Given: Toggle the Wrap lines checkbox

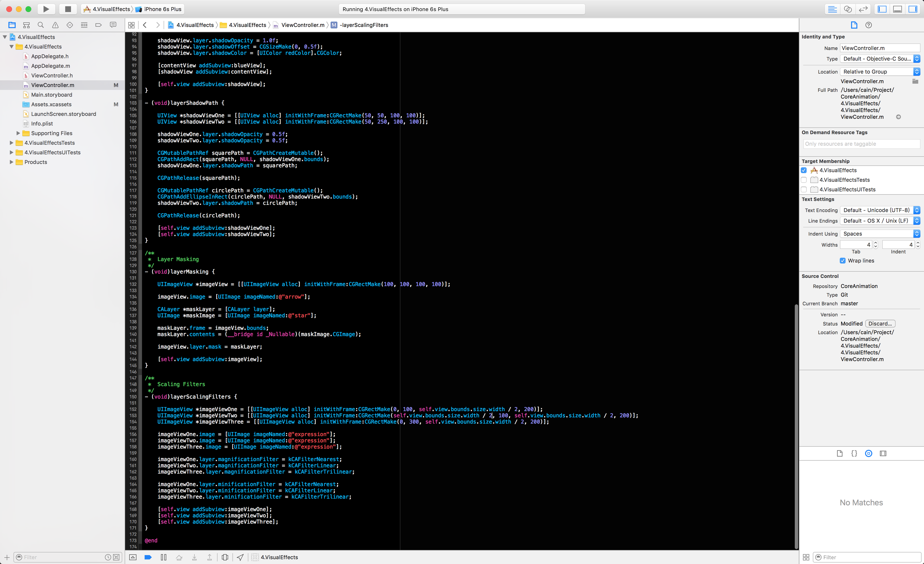Looking at the screenshot, I should coord(843,260).
